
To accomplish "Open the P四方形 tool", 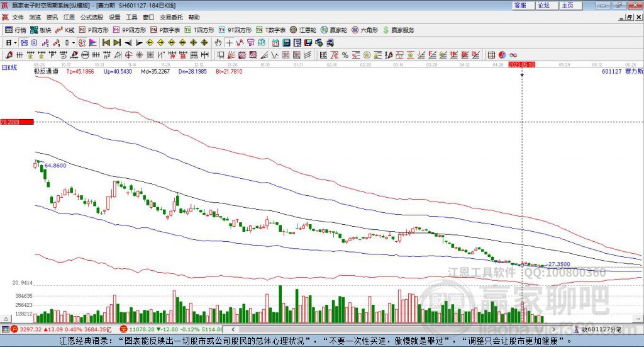I will [x=94, y=30].
